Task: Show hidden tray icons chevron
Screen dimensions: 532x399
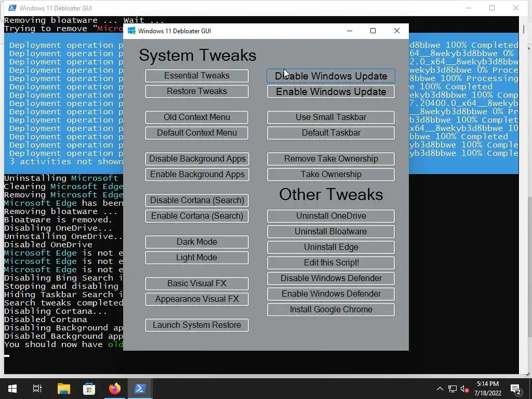Action: click(x=440, y=389)
